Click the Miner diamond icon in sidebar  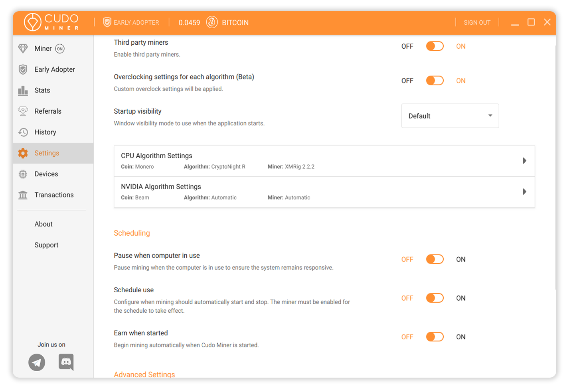click(x=23, y=49)
